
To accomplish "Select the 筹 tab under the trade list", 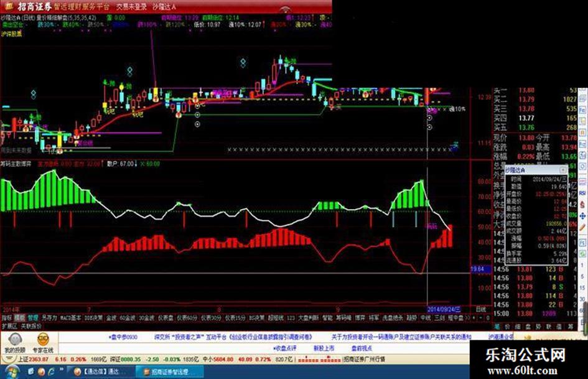I will [570, 327].
